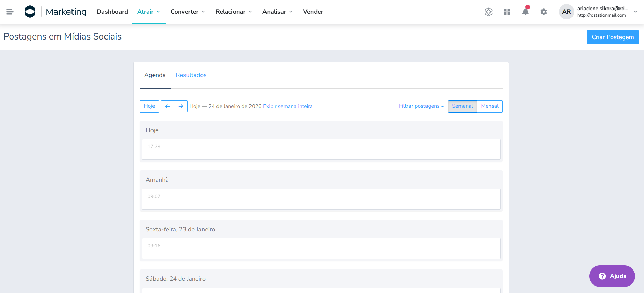This screenshot has width=644, height=293.
Task: Click the 09:07 post slot under Amanhã
Action: 321,199
